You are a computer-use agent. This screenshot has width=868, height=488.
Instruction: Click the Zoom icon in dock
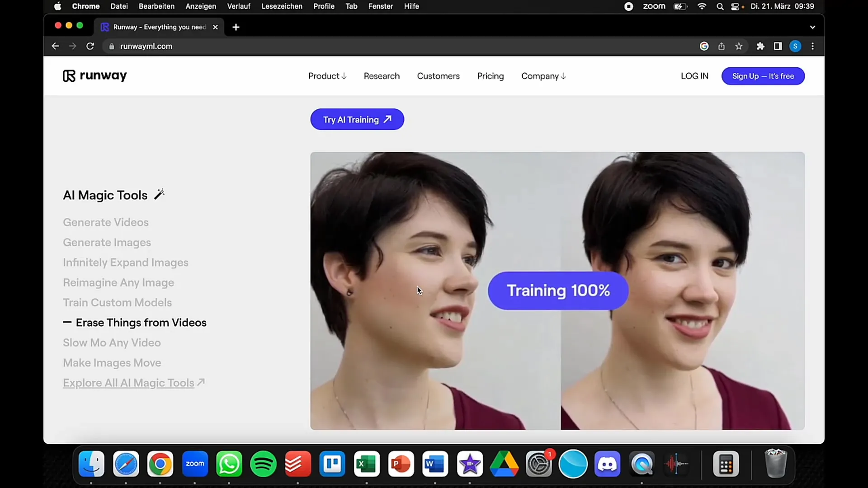point(195,464)
